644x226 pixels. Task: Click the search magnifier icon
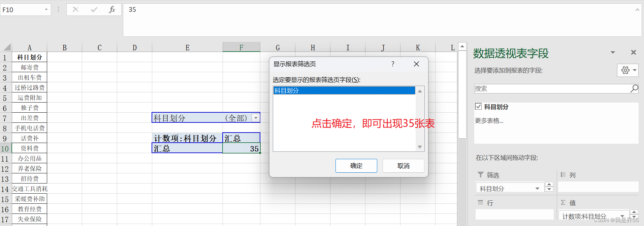pos(634,89)
